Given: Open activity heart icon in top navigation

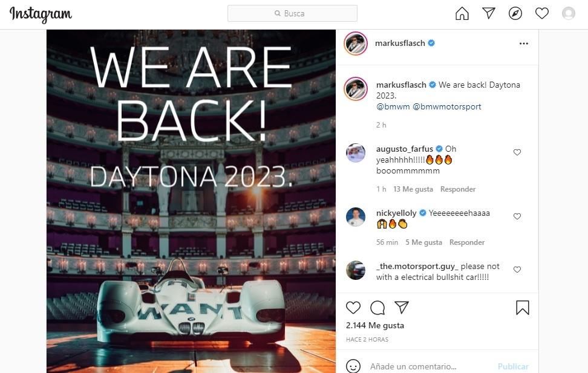Looking at the screenshot, I should point(542,13).
